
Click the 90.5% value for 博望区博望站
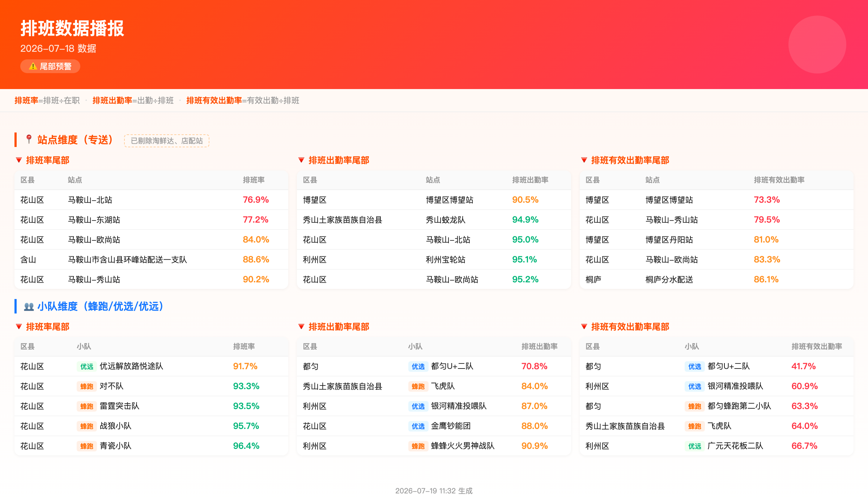525,200
